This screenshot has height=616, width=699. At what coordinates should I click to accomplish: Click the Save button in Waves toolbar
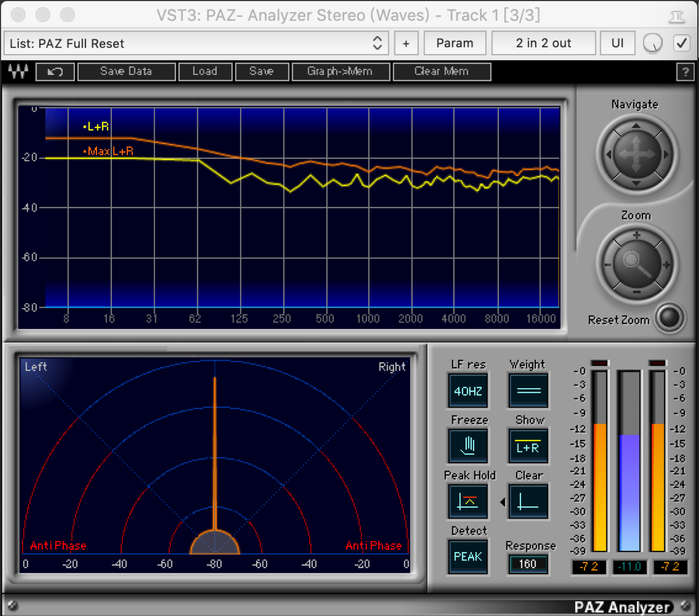(262, 71)
